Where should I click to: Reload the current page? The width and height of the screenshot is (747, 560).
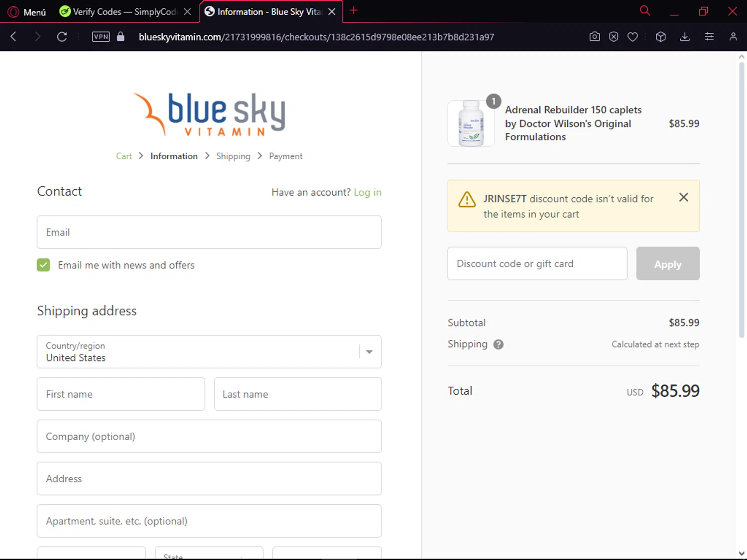tap(62, 37)
